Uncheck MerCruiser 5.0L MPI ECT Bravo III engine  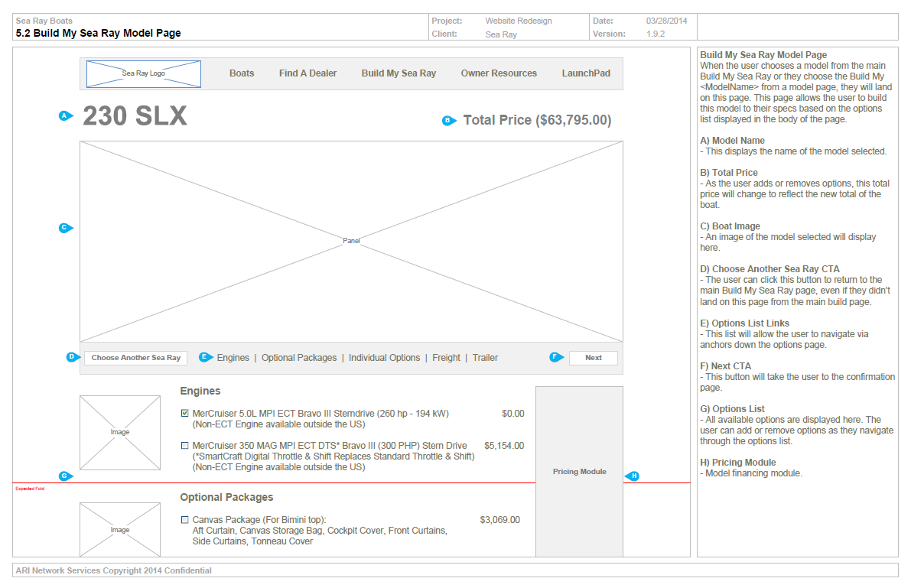click(185, 413)
